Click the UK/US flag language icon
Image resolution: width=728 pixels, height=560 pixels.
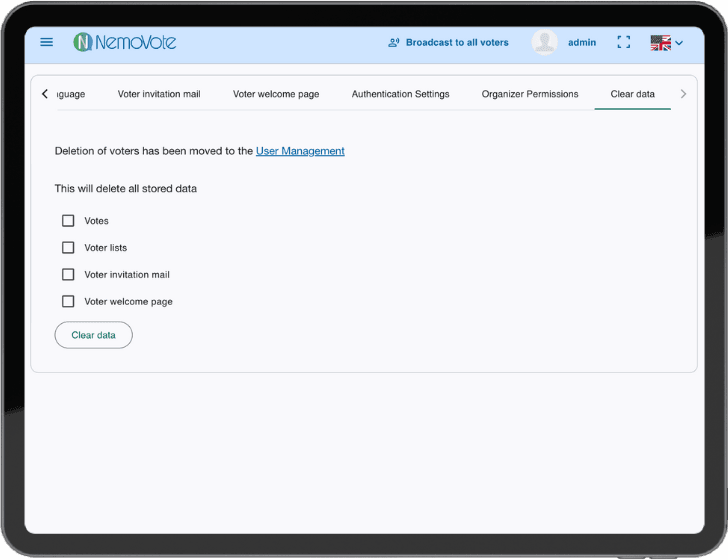pyautogui.click(x=660, y=43)
